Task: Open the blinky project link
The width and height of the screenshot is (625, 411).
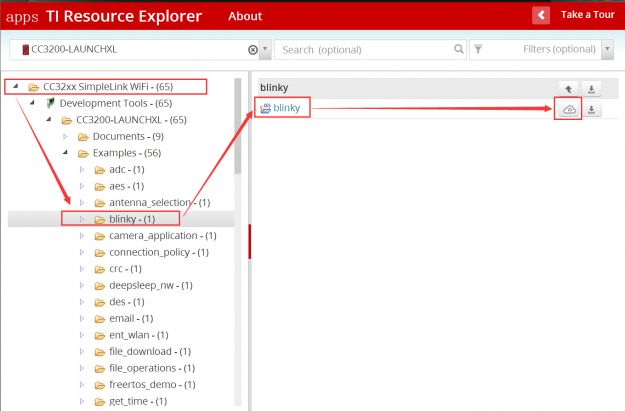Action: pyautogui.click(x=287, y=108)
